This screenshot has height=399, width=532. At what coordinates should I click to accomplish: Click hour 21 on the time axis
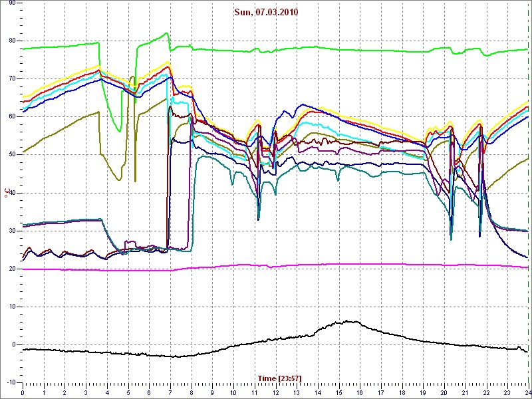(x=465, y=392)
